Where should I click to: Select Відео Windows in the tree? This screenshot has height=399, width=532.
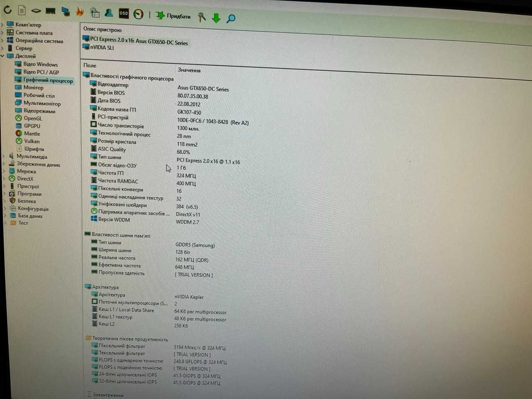[40, 64]
